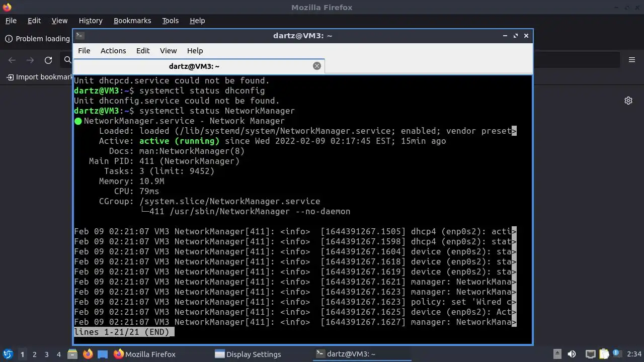Open the terminal View menu

[x=168, y=51]
